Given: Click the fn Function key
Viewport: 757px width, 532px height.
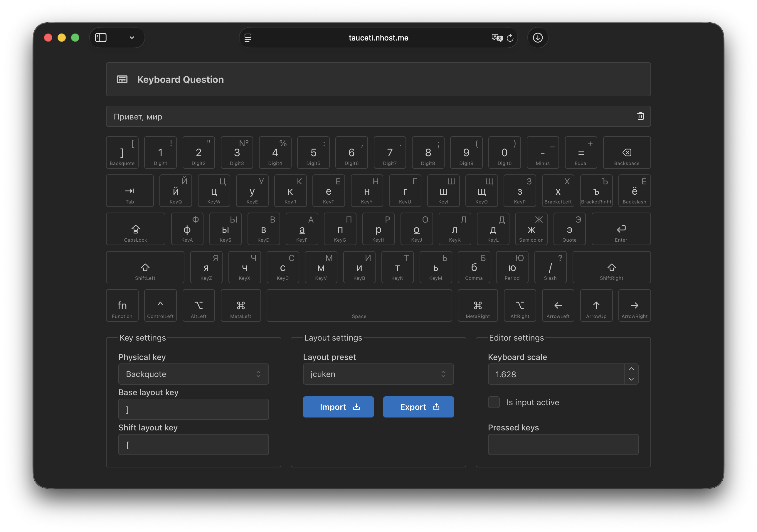Looking at the screenshot, I should click(122, 305).
